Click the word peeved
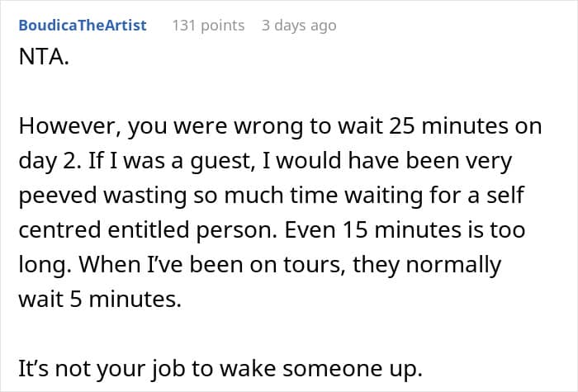 [x=58, y=196]
